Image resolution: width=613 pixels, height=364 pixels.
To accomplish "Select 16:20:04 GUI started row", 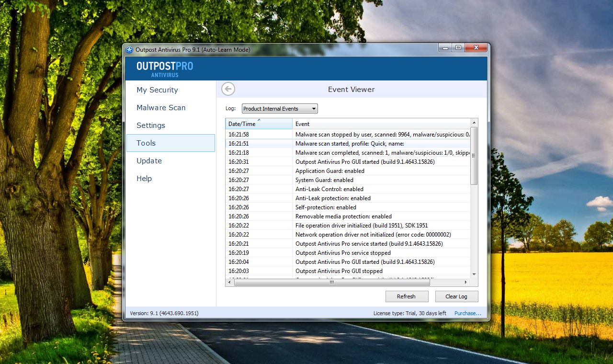I will (x=348, y=262).
